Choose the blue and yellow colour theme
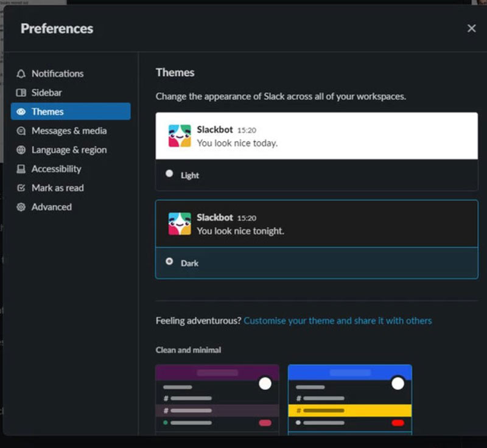Viewport: 487px width, 448px height. click(349, 399)
